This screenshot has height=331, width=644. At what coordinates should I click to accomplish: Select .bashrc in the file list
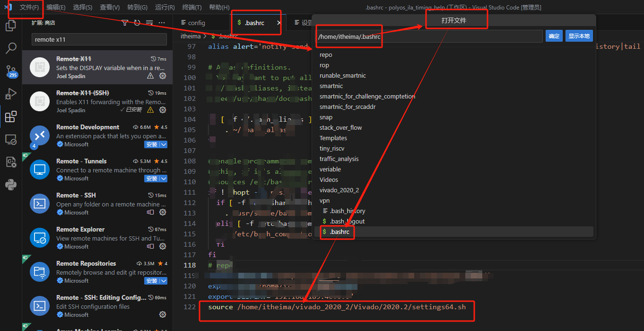coord(454,232)
